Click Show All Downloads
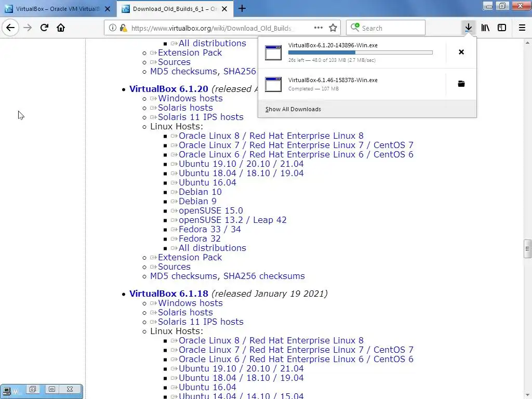Viewport: 532px width, 399px height. pos(293,109)
